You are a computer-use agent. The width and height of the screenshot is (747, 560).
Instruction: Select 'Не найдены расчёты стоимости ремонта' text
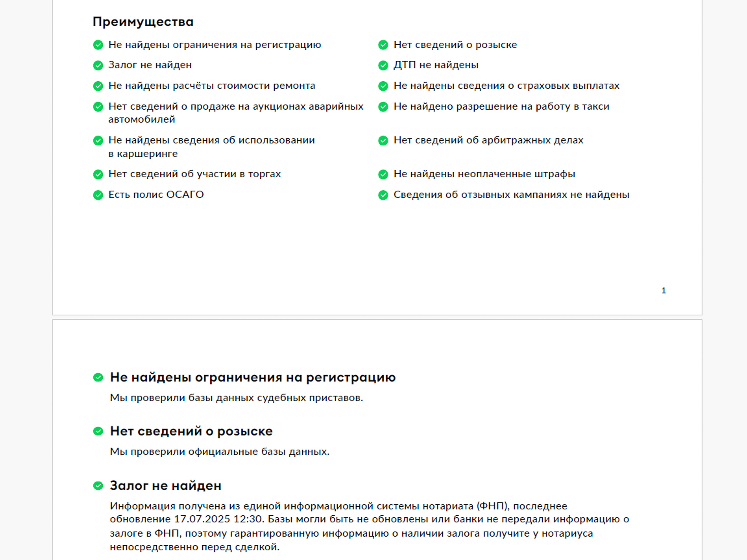pyautogui.click(x=212, y=86)
